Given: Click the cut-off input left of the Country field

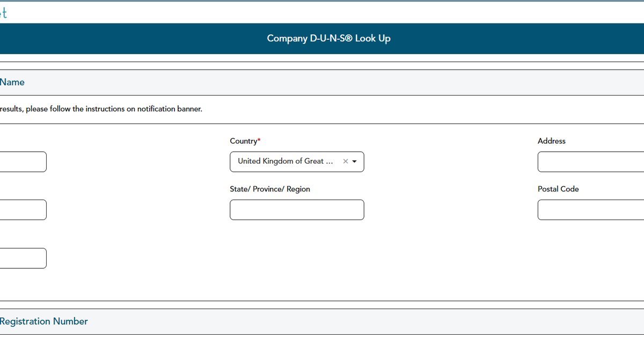Looking at the screenshot, I should pyautogui.click(x=23, y=161).
